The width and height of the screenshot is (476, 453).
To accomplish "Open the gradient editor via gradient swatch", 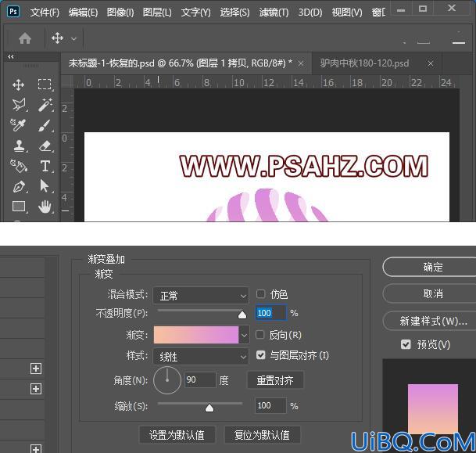I will coord(196,335).
